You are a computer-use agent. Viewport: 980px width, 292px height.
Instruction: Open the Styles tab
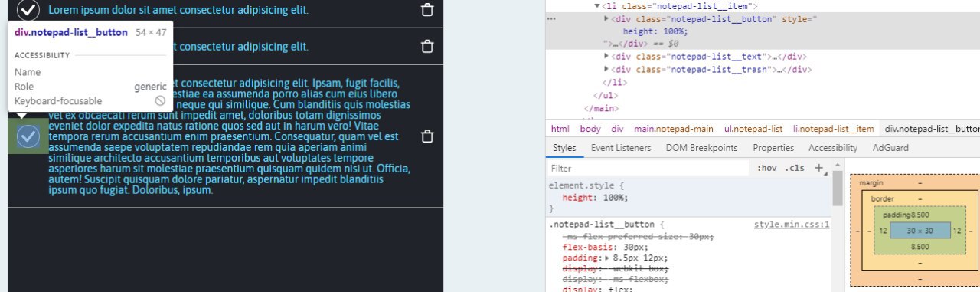point(564,148)
